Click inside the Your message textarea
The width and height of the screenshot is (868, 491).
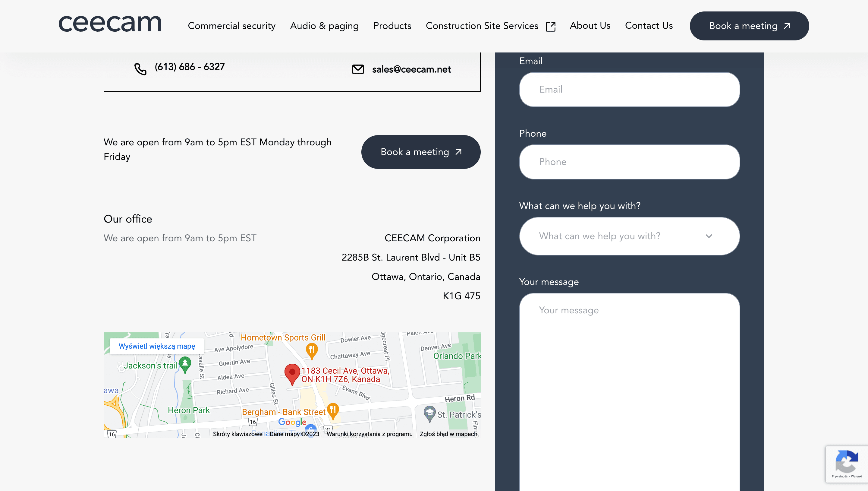click(629, 391)
